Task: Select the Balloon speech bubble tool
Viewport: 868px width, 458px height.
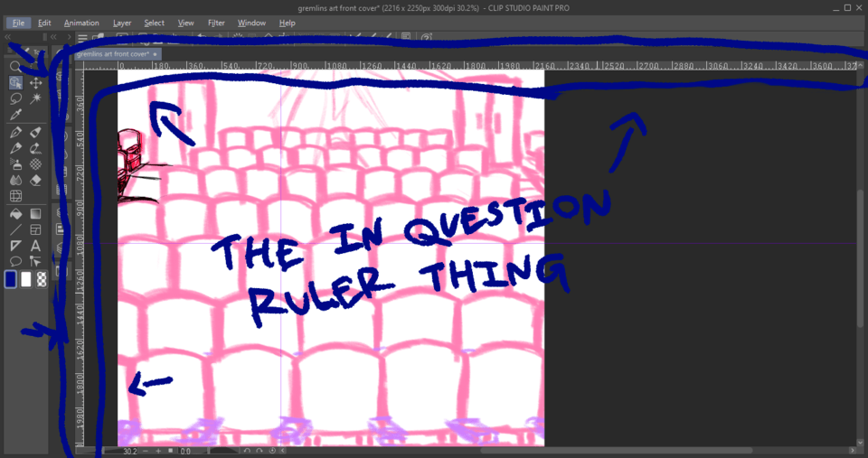Action: (15, 261)
